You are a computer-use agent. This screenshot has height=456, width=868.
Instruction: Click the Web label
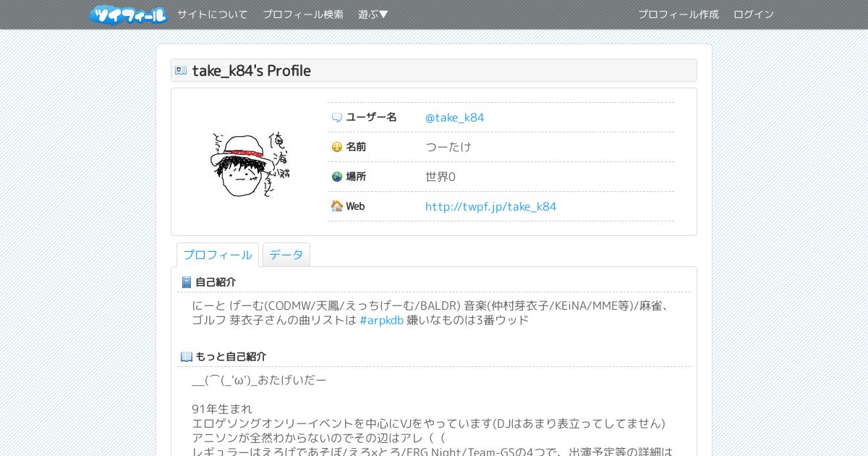tap(355, 206)
